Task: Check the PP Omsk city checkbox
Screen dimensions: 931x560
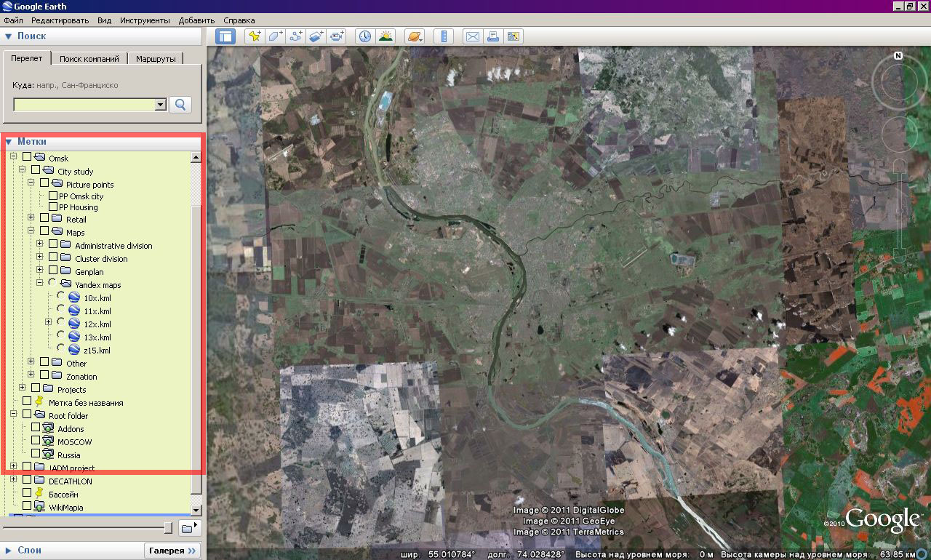Action: (x=53, y=196)
